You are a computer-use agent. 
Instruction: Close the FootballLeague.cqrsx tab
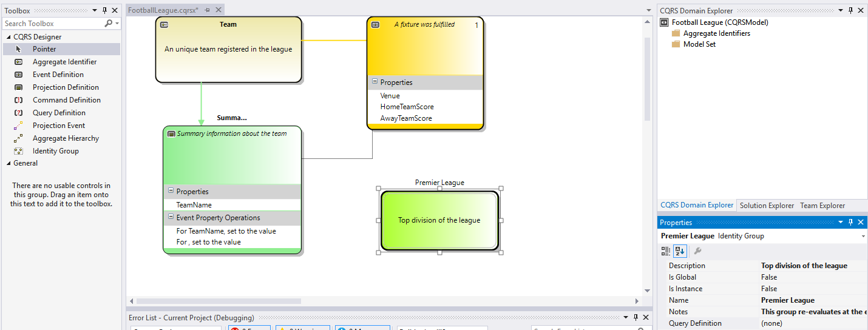[219, 10]
